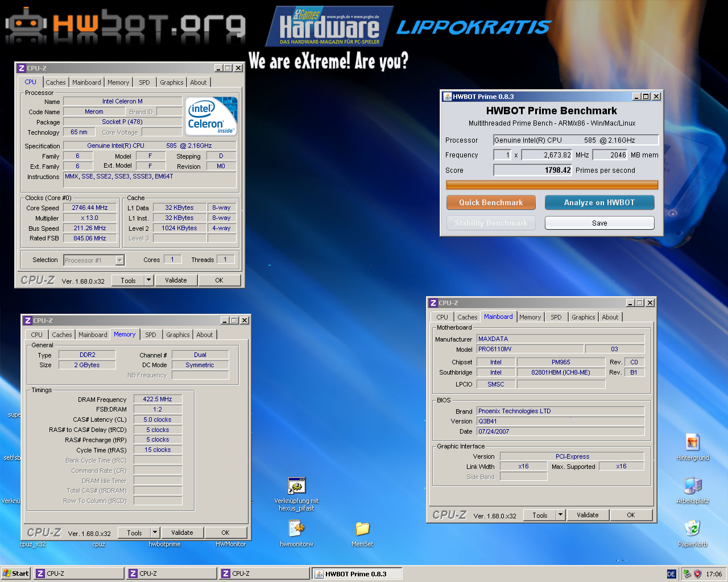Click the FSB:DRAM value 1:2
728x582 pixels.
158,410
